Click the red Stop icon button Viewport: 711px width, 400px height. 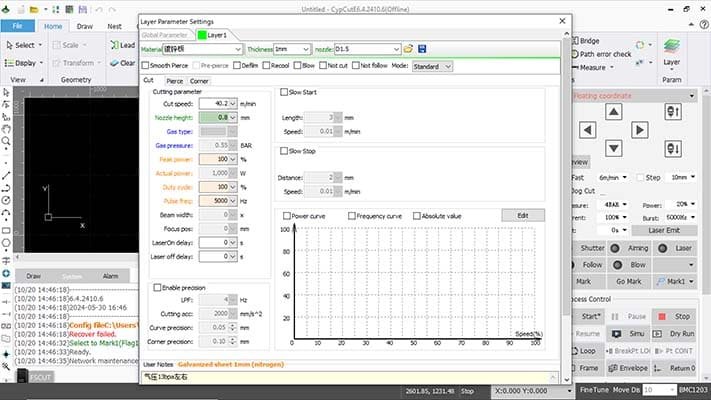pyautogui.click(x=675, y=316)
